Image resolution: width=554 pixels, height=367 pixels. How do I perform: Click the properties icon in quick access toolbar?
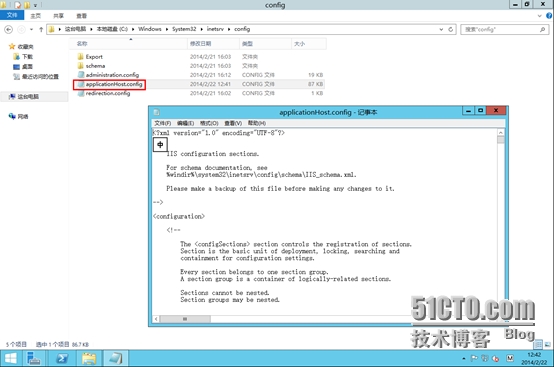pyautogui.click(x=18, y=5)
